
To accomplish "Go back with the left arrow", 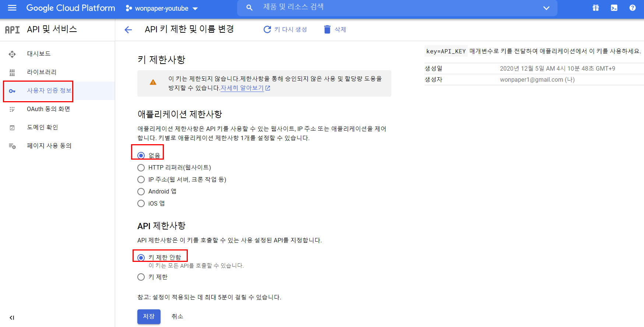I will click(128, 30).
